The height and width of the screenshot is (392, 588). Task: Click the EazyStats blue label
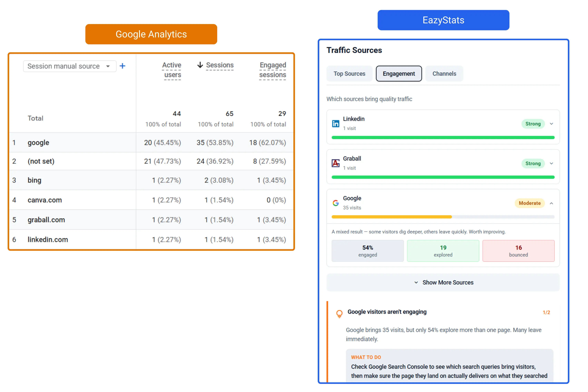pos(443,20)
